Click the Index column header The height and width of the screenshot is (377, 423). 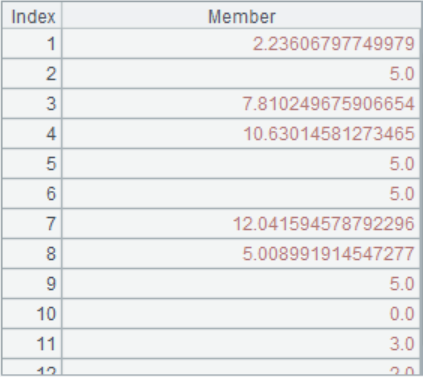32,16
